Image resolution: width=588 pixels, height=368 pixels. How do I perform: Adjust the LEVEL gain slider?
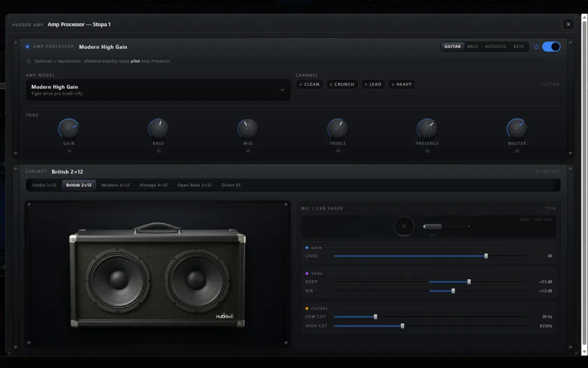coord(430,256)
